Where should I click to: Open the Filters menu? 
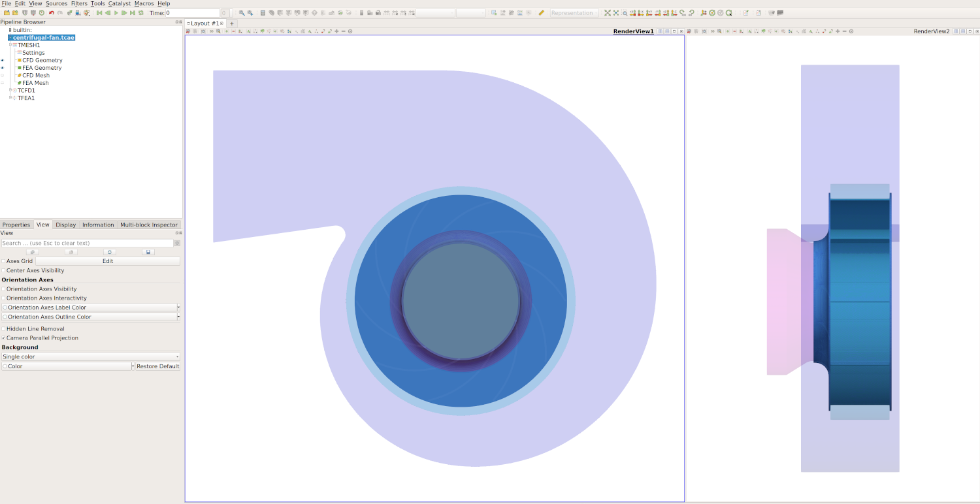click(x=78, y=3)
